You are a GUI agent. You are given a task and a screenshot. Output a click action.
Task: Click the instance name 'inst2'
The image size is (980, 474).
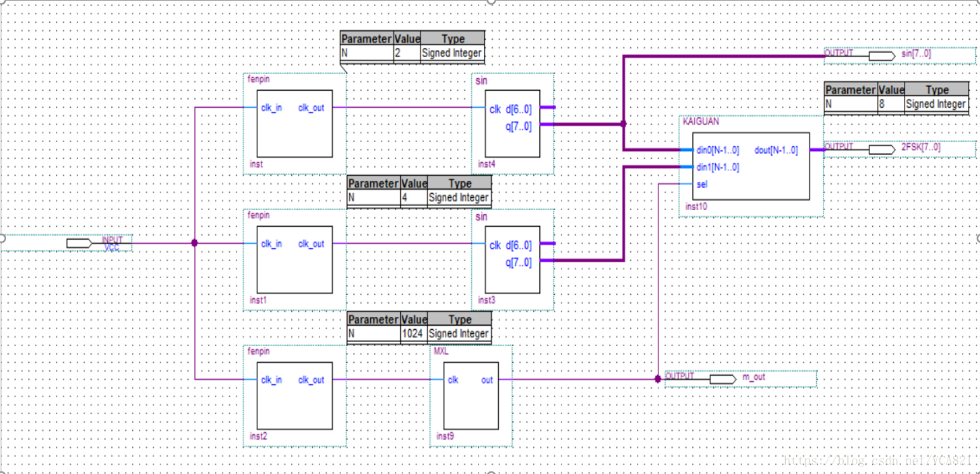coord(258,436)
